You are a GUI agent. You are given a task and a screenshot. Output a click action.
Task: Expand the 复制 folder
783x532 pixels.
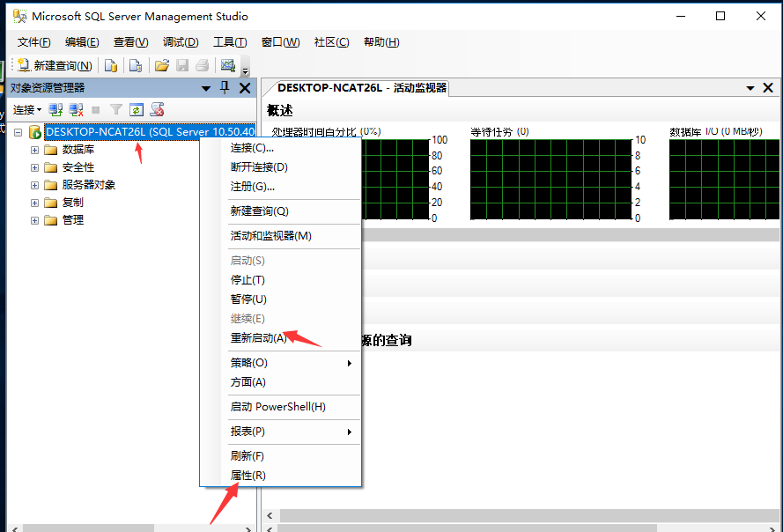tap(34, 203)
